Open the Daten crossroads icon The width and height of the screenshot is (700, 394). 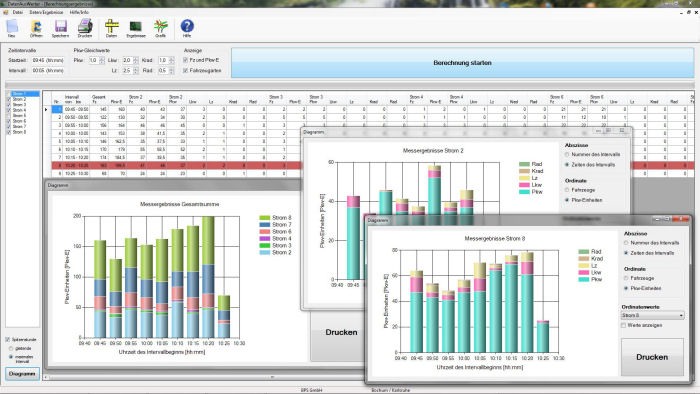[x=111, y=28]
